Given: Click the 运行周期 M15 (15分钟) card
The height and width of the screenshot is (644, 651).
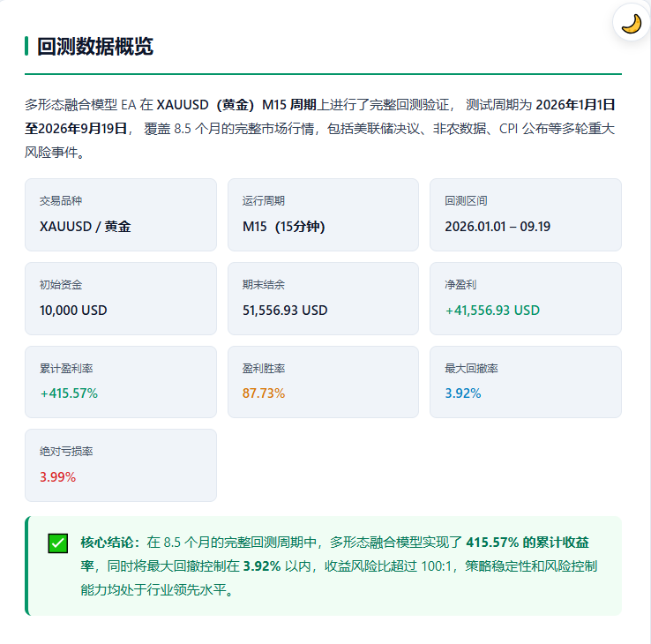Looking at the screenshot, I should click(x=323, y=214).
